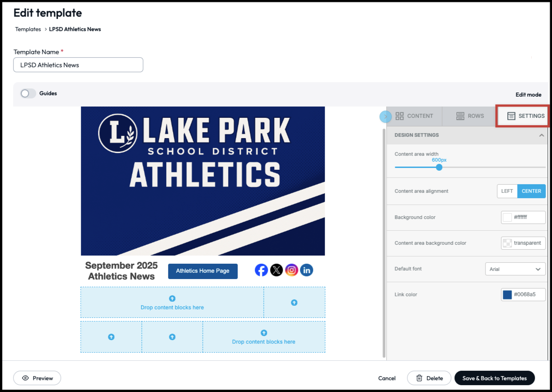552x392 pixels.
Task: Click Save & Back to Templates button
Action: click(494, 378)
